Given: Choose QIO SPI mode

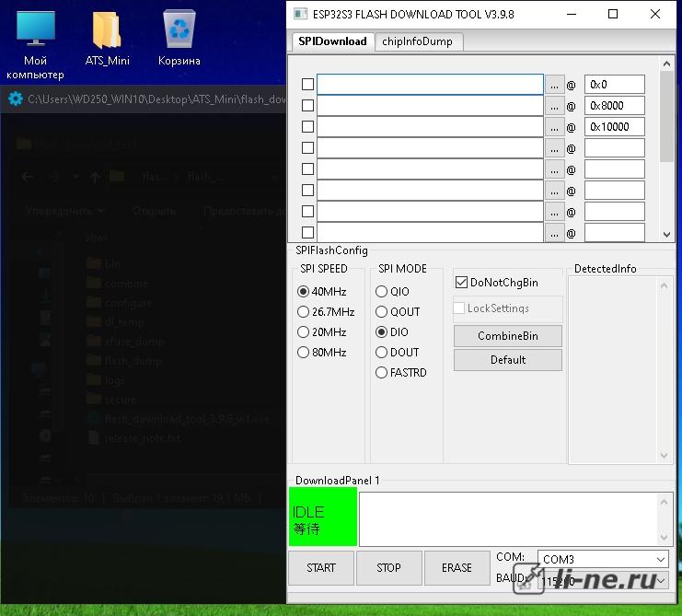Looking at the screenshot, I should tap(392, 292).
